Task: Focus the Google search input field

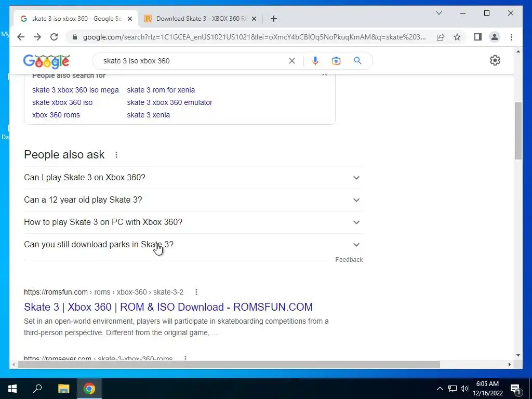Action: (x=193, y=61)
